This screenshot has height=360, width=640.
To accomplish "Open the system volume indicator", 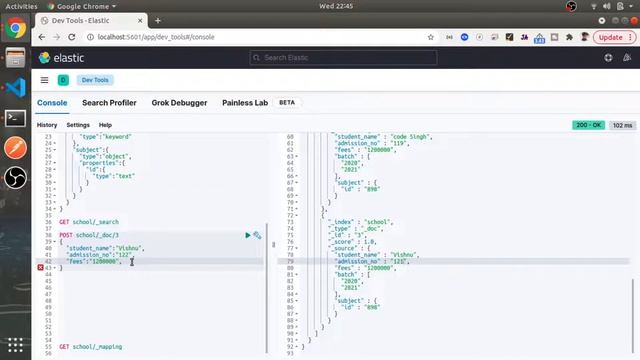I will pyautogui.click(x=607, y=6).
